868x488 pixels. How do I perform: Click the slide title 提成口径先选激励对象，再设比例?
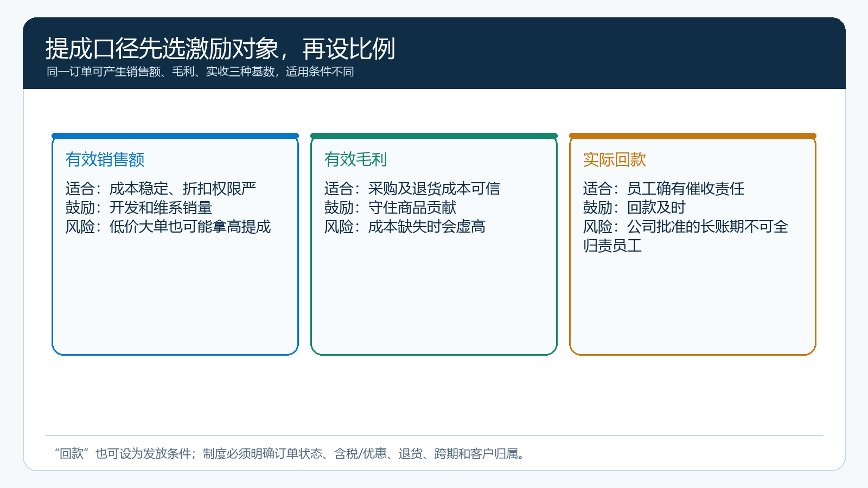click(x=220, y=49)
